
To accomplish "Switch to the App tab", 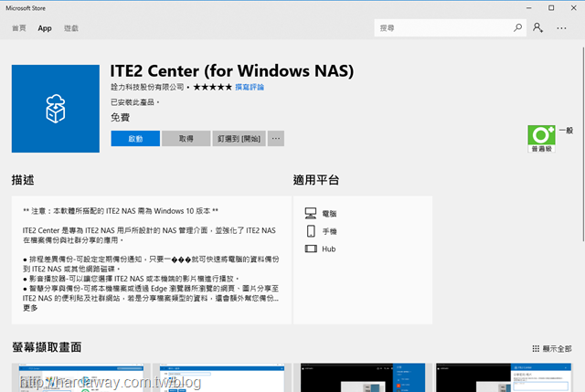I will click(x=45, y=28).
